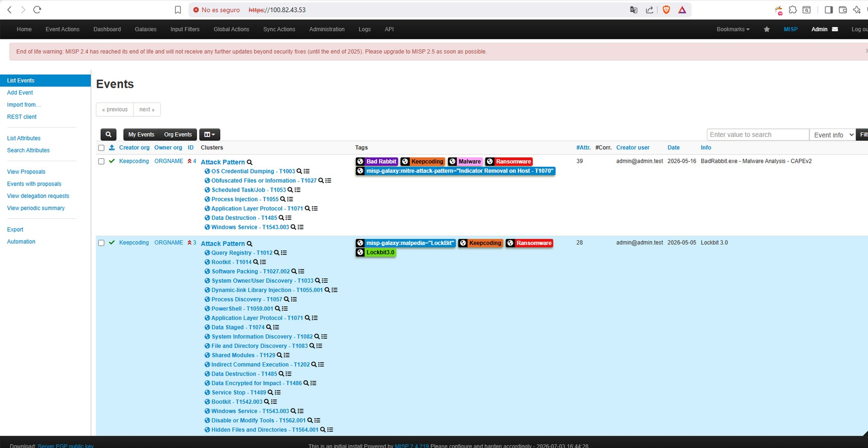Open Search Attributes in the sidebar
The image size is (868, 448).
28,150
